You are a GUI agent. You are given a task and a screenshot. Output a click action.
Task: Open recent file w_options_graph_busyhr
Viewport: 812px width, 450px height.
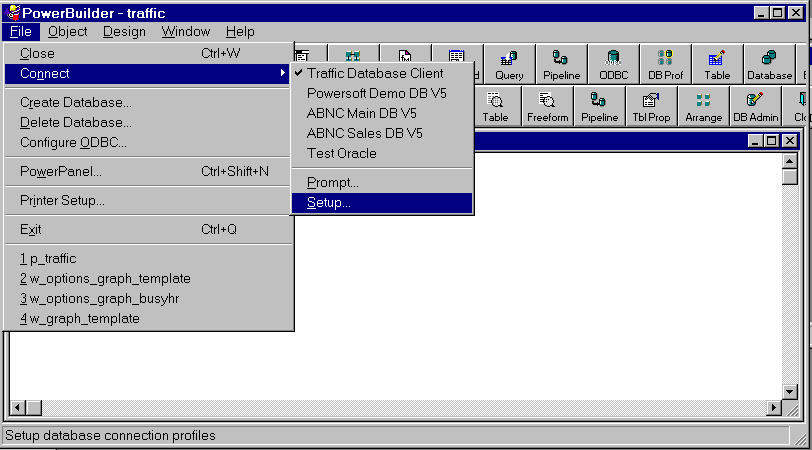104,298
